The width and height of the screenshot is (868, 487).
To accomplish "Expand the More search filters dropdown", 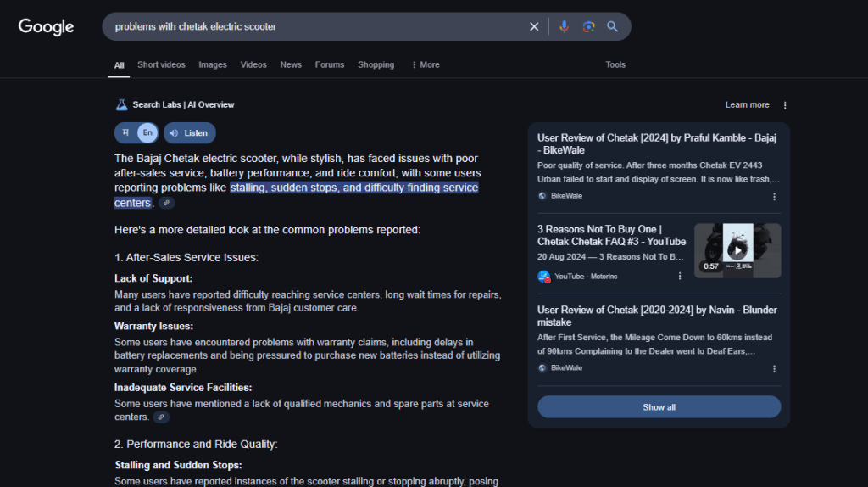I will point(425,64).
